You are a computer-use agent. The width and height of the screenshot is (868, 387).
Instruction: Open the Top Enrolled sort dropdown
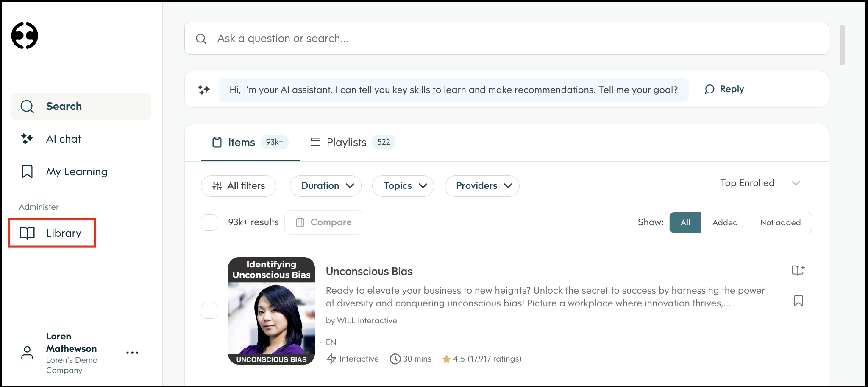[759, 183]
